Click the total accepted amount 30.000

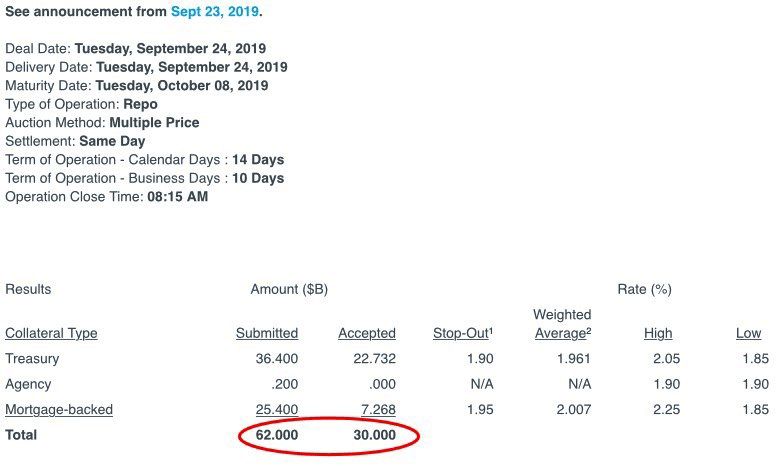click(x=374, y=435)
